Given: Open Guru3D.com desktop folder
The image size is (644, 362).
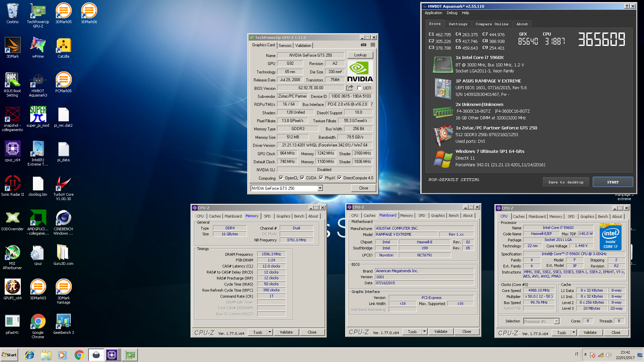Looking at the screenshot, I should tap(63, 255).
